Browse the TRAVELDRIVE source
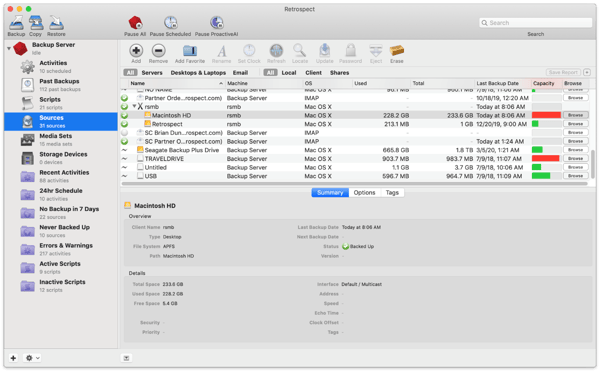The image size is (600, 371). point(575,158)
